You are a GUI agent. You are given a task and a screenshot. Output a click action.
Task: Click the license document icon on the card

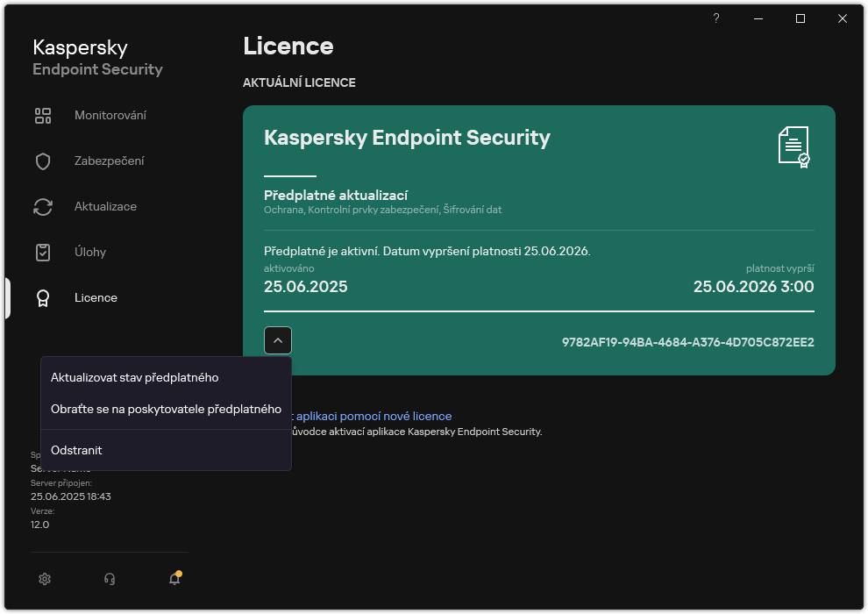(x=792, y=146)
